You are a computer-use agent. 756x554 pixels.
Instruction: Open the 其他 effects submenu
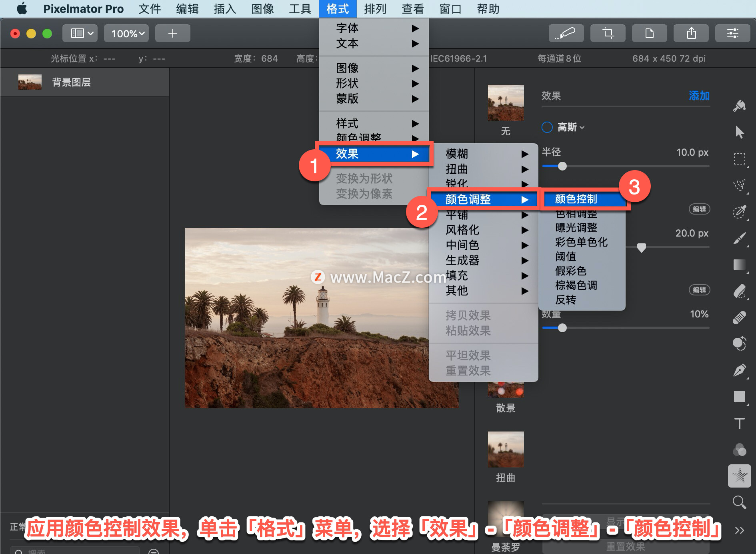click(x=483, y=291)
